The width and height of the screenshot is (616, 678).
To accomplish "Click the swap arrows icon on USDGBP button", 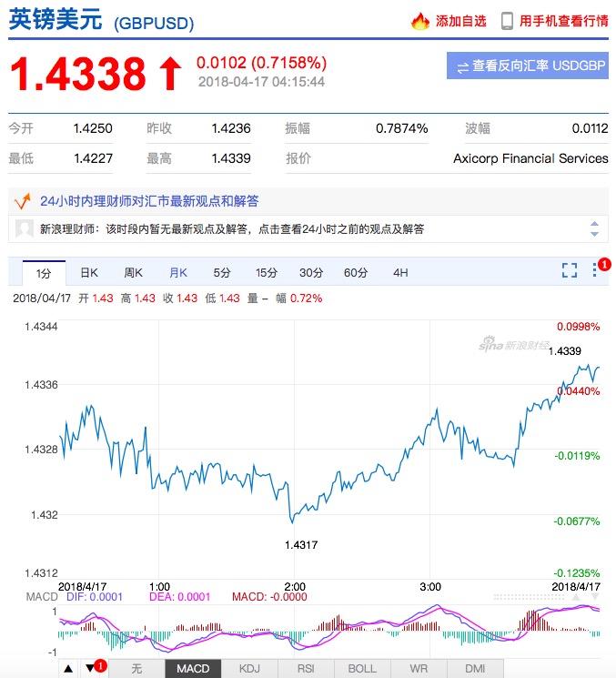I will coord(462,67).
